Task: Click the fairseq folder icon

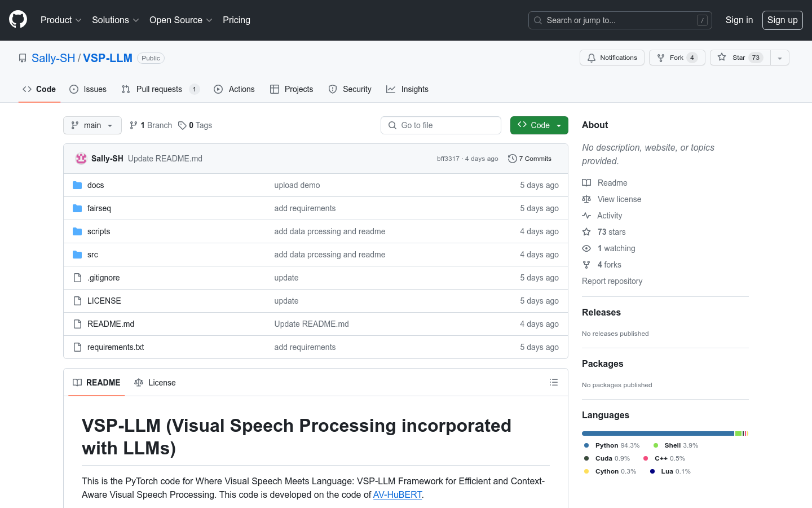Action: pos(77,208)
